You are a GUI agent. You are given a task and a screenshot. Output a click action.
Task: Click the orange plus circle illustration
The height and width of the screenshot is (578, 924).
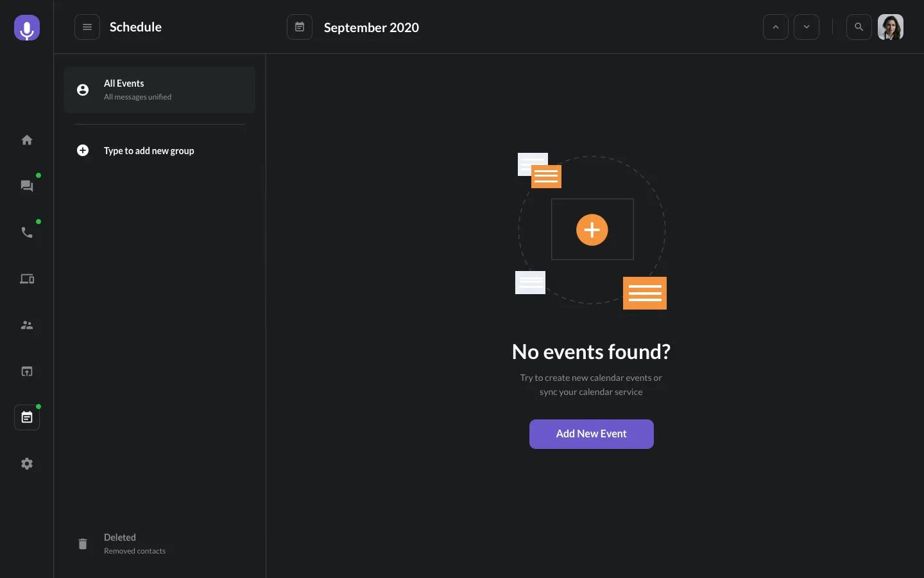click(592, 230)
